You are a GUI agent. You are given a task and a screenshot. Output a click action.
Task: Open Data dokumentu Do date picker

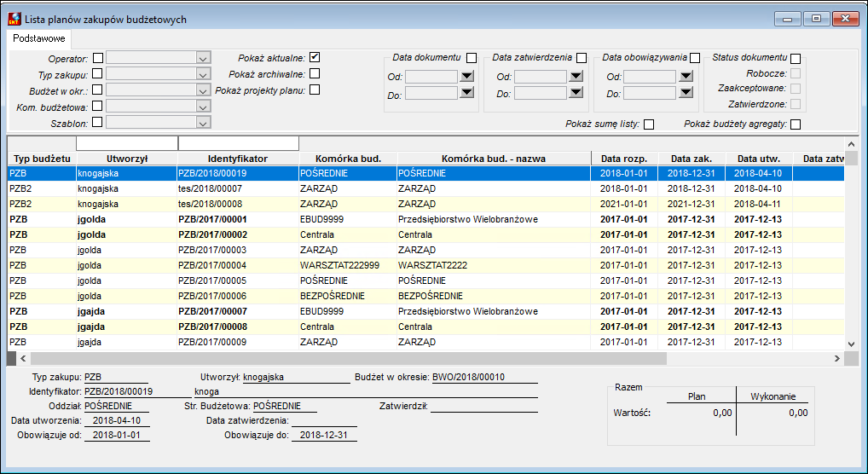(466, 92)
